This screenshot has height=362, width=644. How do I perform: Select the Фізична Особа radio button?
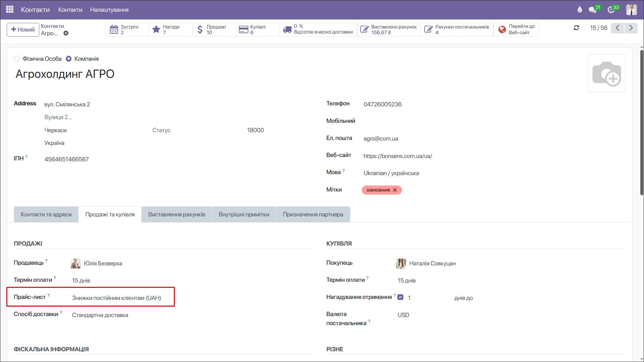coord(17,59)
